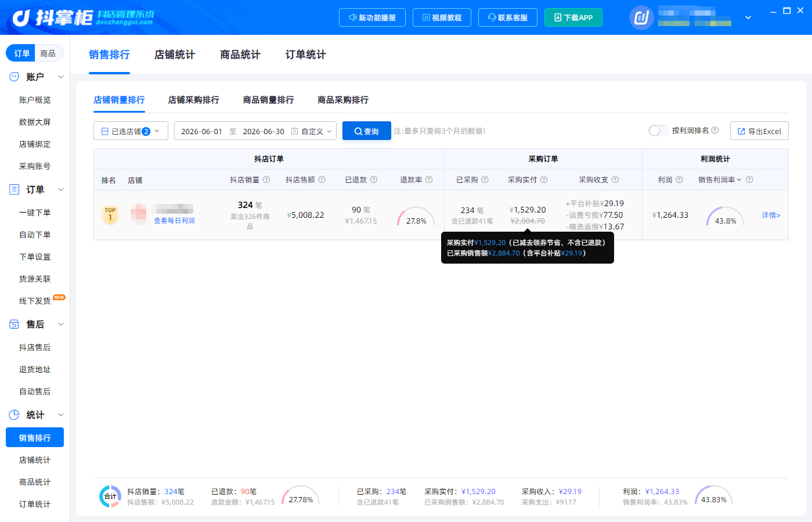Collapse the 统计 sidebar section
This screenshot has height=522, width=812.
[61, 415]
